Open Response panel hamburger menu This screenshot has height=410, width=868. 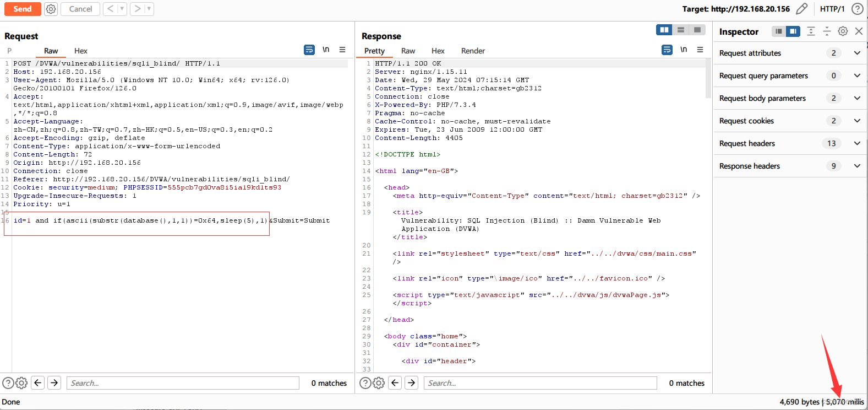(700, 50)
